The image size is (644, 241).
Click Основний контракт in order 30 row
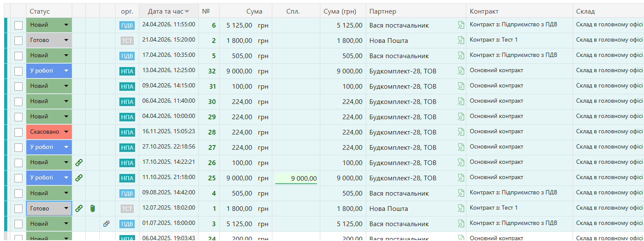click(497, 101)
